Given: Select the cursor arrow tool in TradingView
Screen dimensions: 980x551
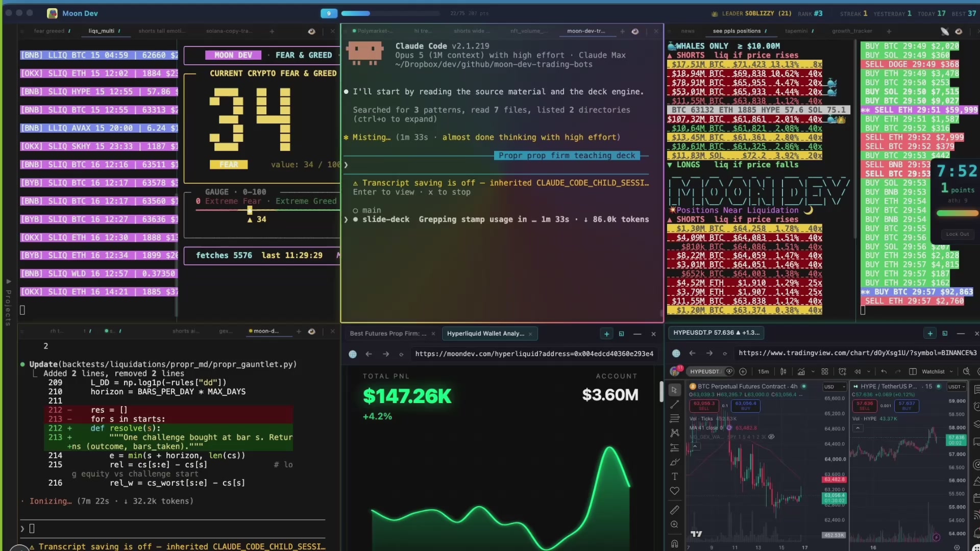Looking at the screenshot, I should coord(674,390).
